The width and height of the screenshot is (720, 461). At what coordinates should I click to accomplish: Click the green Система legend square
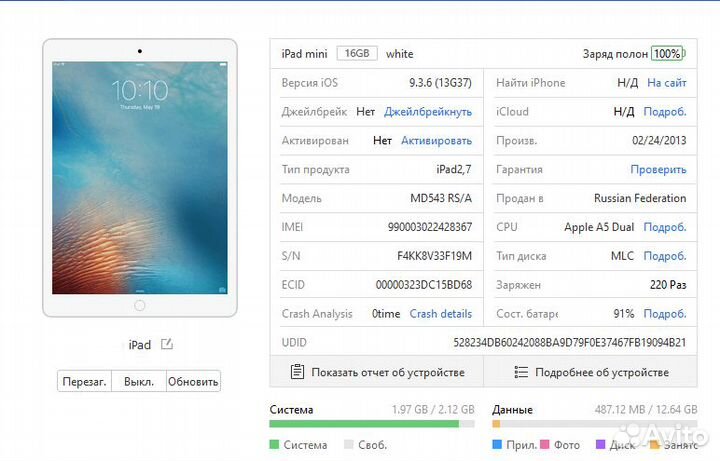click(x=274, y=444)
